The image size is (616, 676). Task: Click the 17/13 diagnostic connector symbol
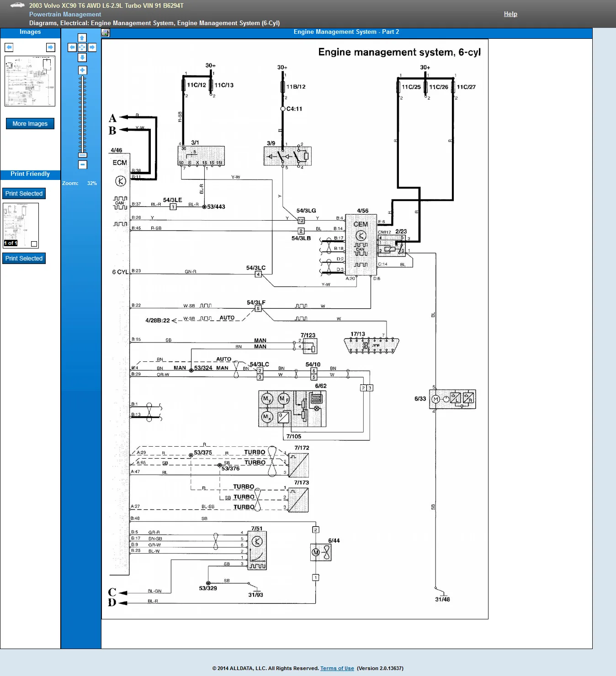pyautogui.click(x=372, y=346)
